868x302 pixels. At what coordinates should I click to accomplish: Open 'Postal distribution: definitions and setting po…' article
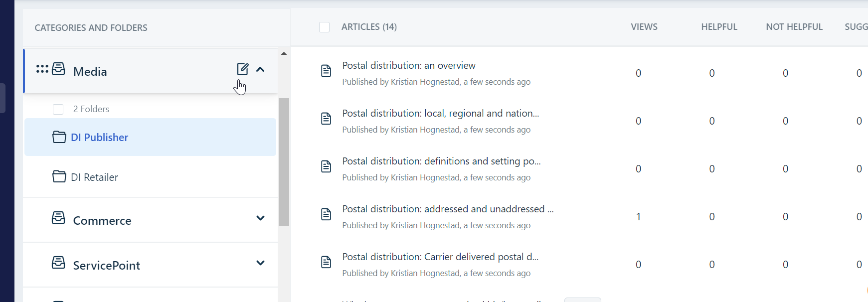[442, 161]
